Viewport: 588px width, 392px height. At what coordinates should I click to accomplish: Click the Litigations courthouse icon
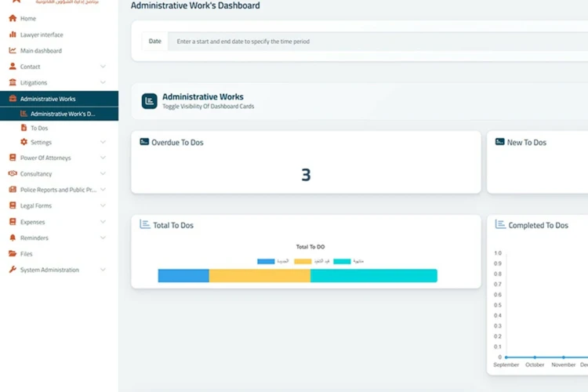tap(13, 82)
